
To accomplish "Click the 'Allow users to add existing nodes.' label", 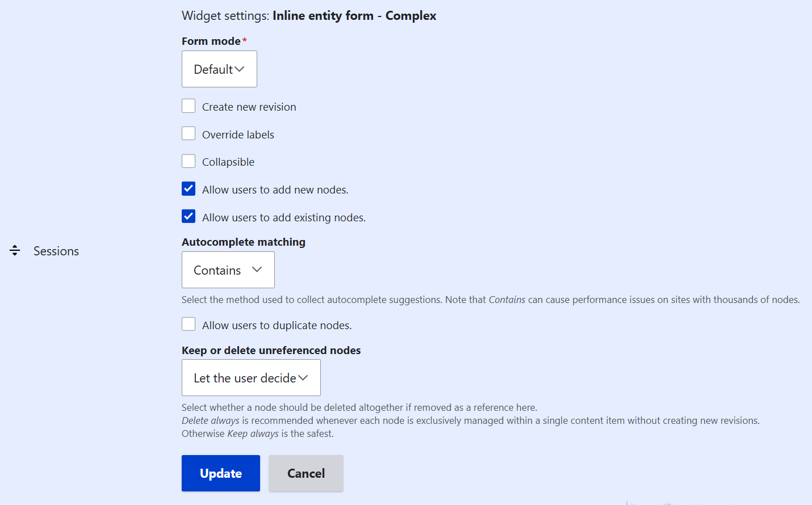I will [x=284, y=217].
